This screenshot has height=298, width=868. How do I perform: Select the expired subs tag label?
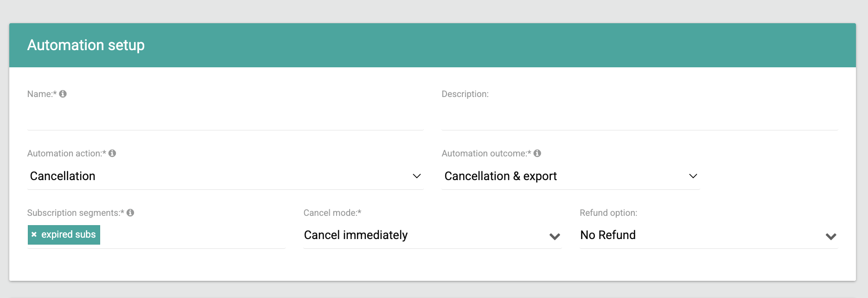pos(69,235)
